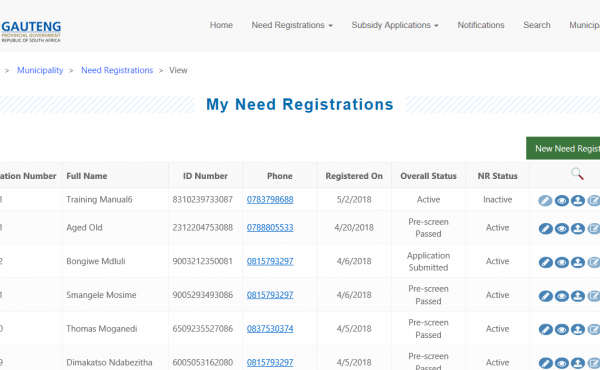This screenshot has height=370, width=600.
Task: Click the ID Number column header
Action: tap(205, 176)
